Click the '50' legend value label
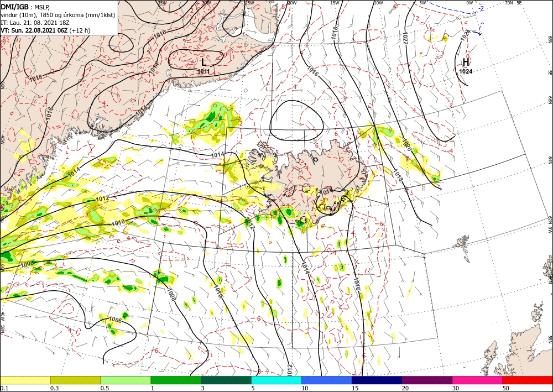 506,388
